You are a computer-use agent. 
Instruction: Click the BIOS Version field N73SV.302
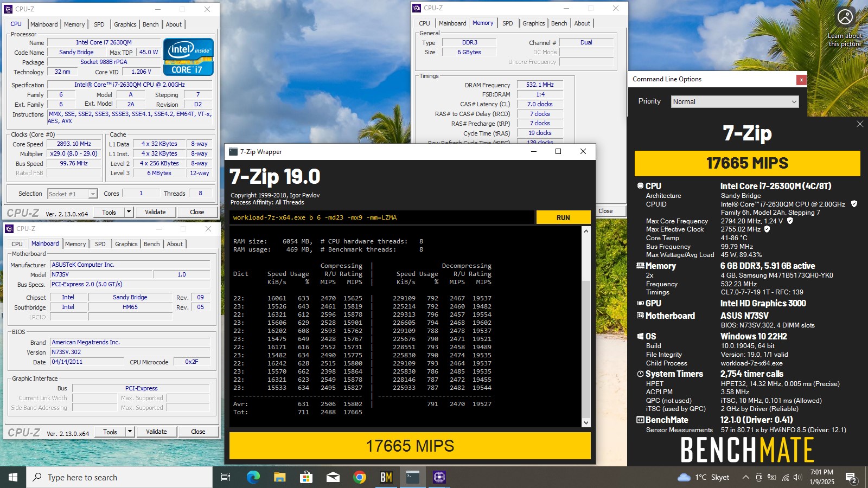click(130, 352)
